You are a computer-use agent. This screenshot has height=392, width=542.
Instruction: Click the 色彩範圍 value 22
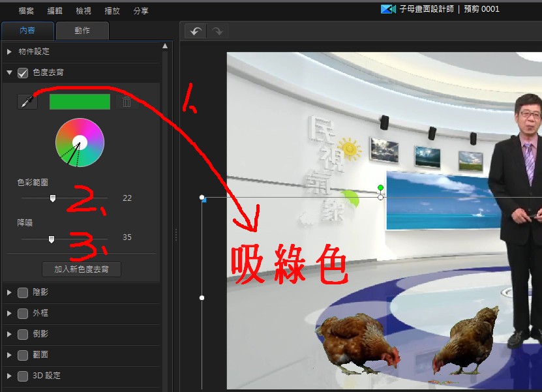pyautogui.click(x=127, y=198)
